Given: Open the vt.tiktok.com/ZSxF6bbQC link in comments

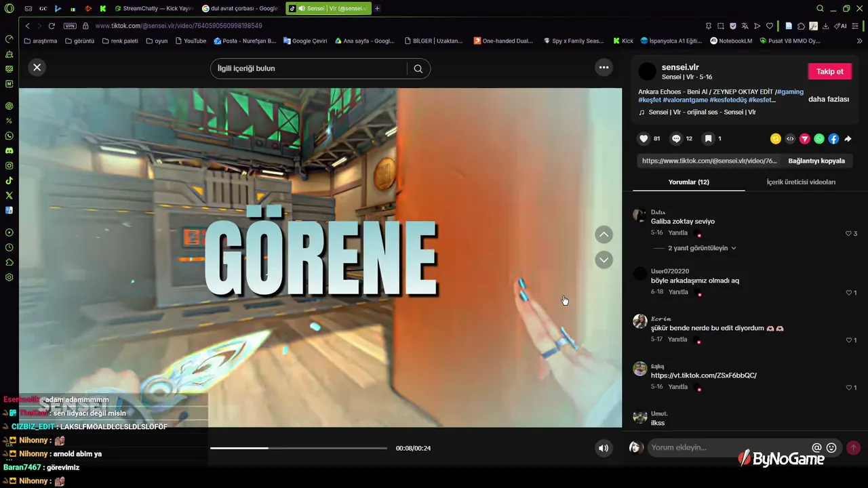Looking at the screenshot, I should point(703,375).
